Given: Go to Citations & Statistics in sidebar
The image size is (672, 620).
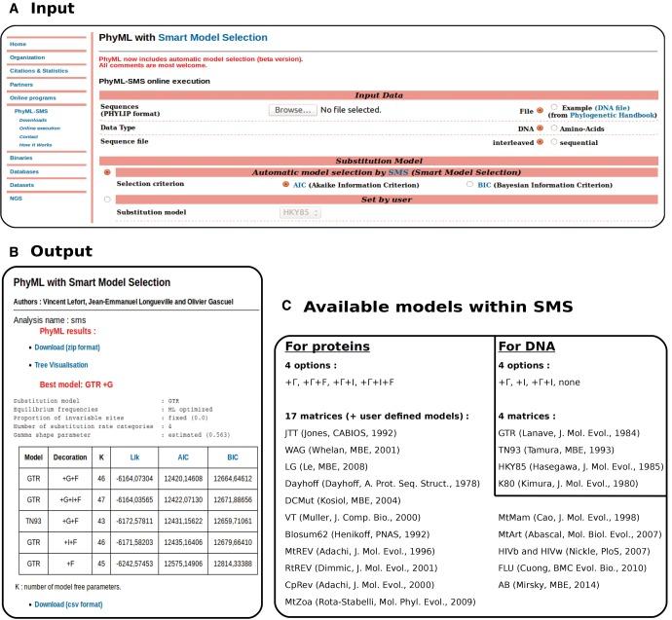Looking at the screenshot, I should click(40, 70).
